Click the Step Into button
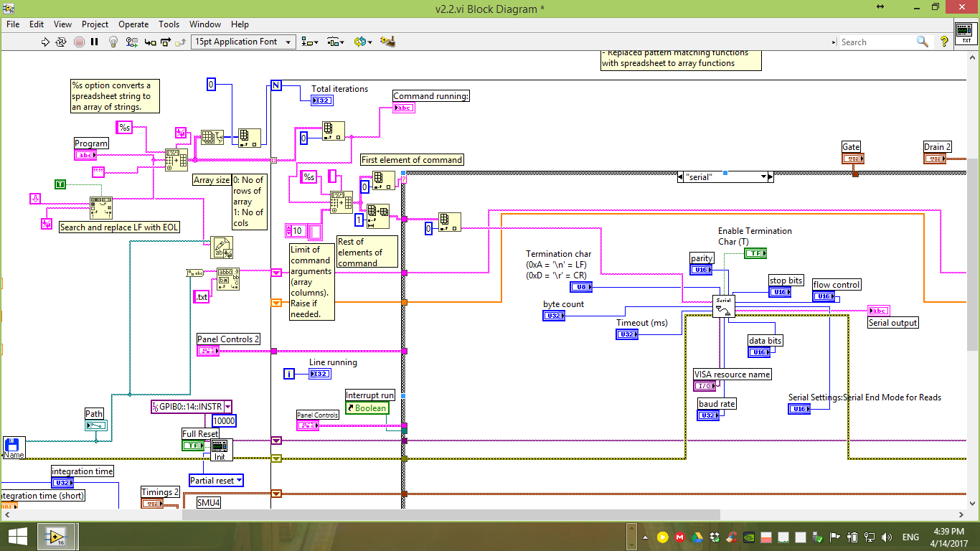Screen dimensions: 980x551 tap(150, 42)
